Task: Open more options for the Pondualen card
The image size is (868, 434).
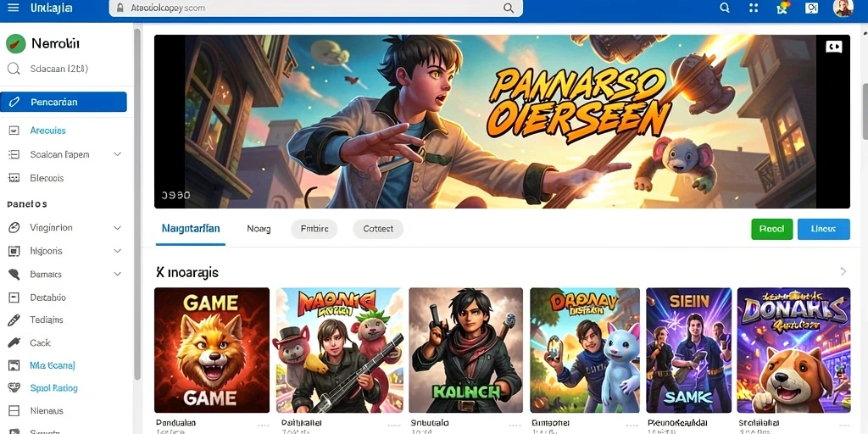Action: [x=264, y=426]
